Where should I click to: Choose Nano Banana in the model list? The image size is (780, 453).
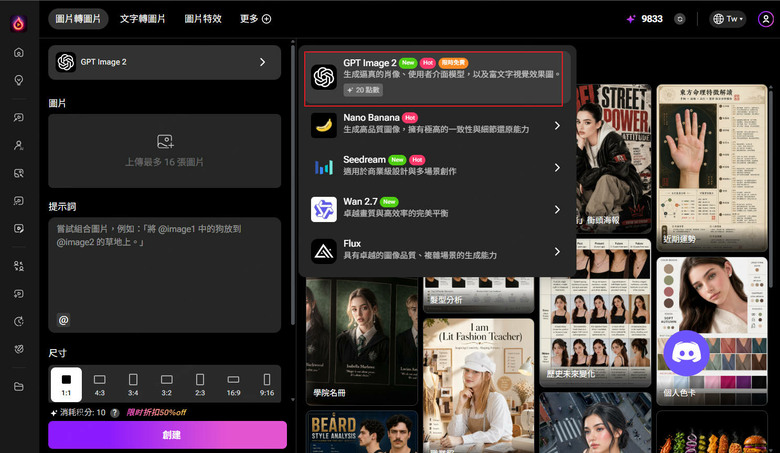(437, 125)
